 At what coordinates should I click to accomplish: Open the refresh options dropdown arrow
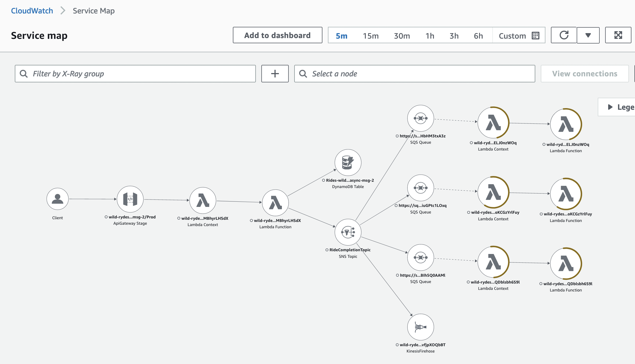(588, 35)
